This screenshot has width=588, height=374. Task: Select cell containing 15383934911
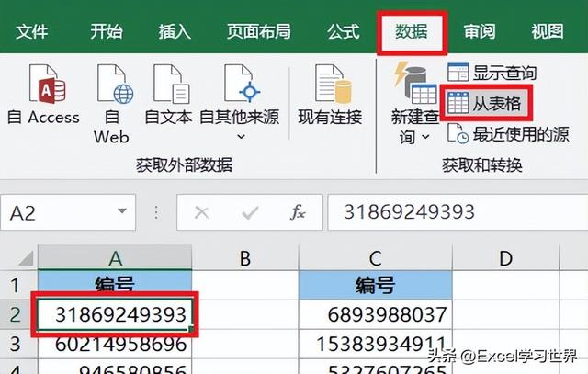coord(376,344)
